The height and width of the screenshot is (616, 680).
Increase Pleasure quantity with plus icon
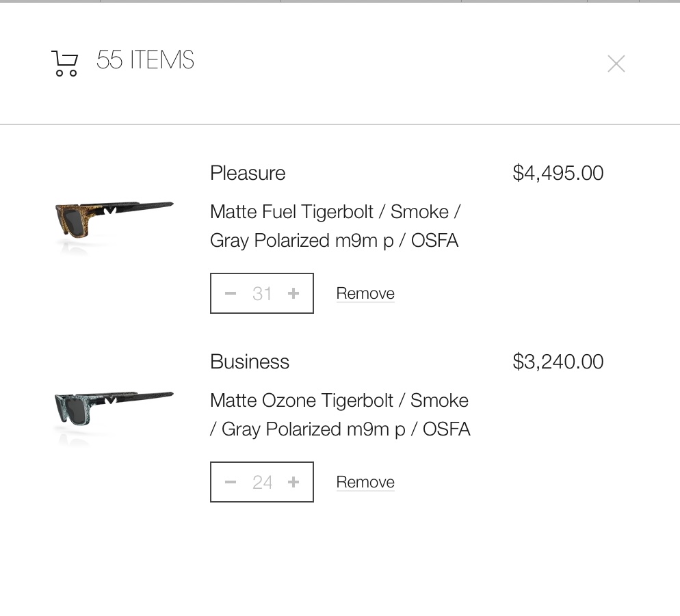pyautogui.click(x=293, y=293)
